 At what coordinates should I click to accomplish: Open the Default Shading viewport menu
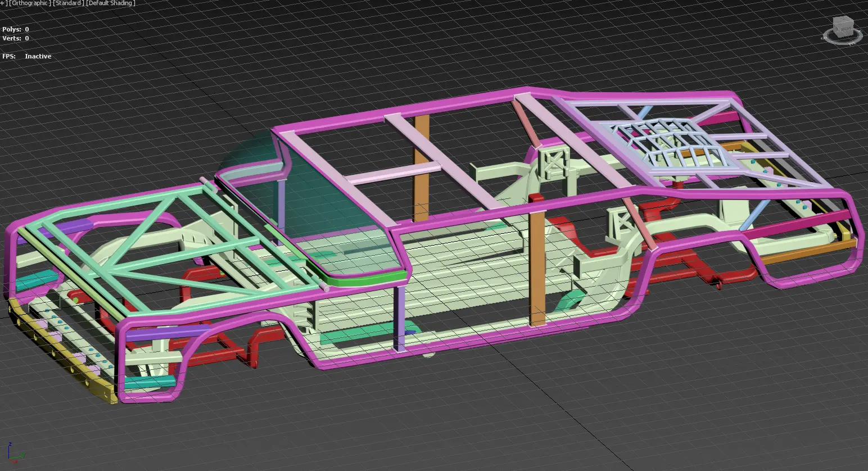pyautogui.click(x=111, y=3)
